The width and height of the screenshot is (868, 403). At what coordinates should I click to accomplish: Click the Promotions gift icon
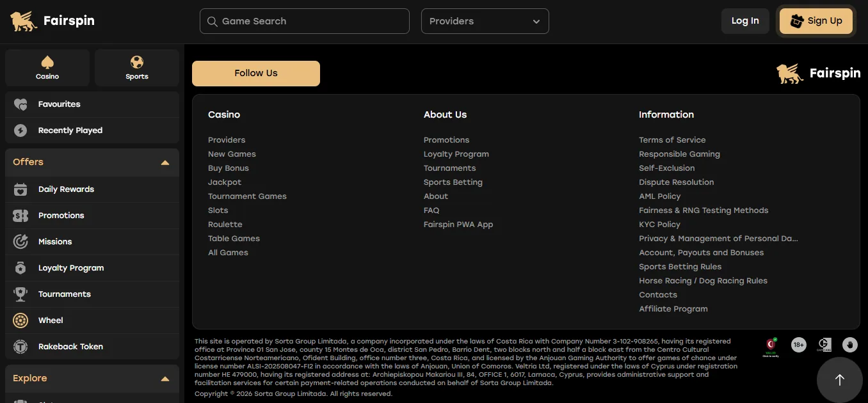point(20,216)
